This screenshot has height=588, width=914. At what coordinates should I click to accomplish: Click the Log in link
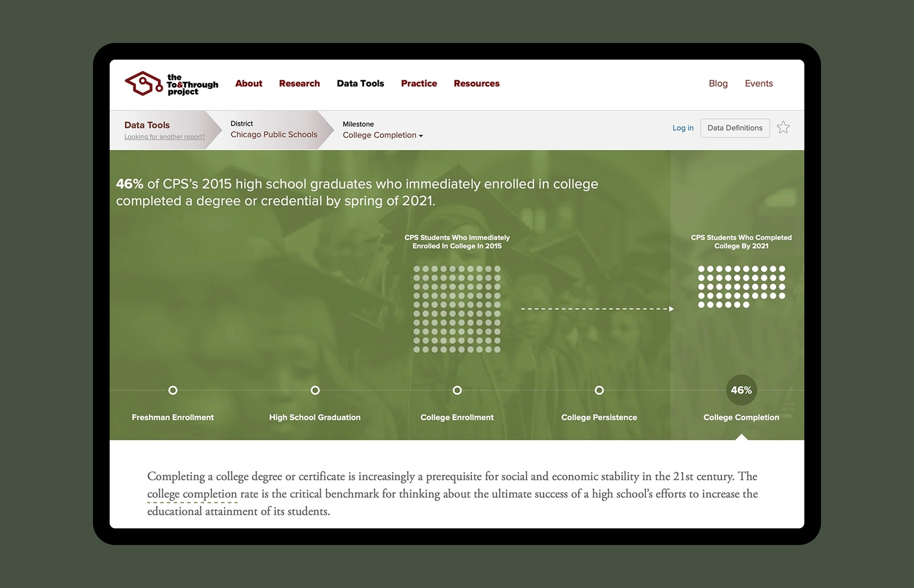[683, 128]
